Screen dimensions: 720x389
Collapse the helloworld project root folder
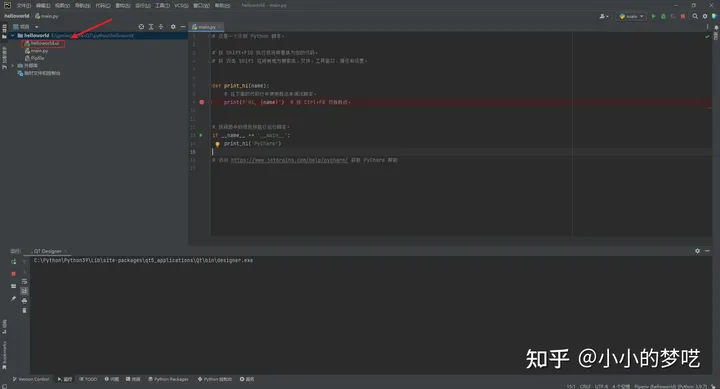click(13, 35)
